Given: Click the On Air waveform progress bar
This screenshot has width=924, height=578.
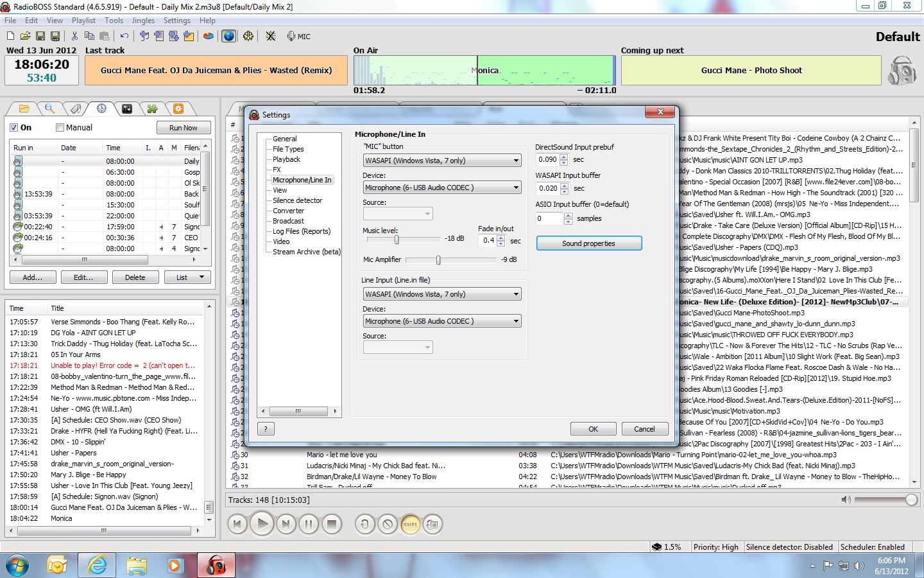Looking at the screenshot, I should coord(484,71).
